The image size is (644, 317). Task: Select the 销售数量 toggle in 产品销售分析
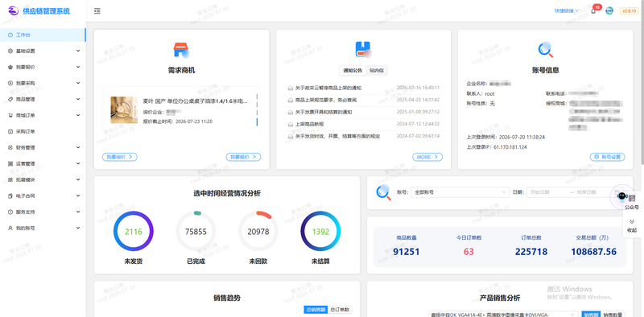(x=613, y=315)
